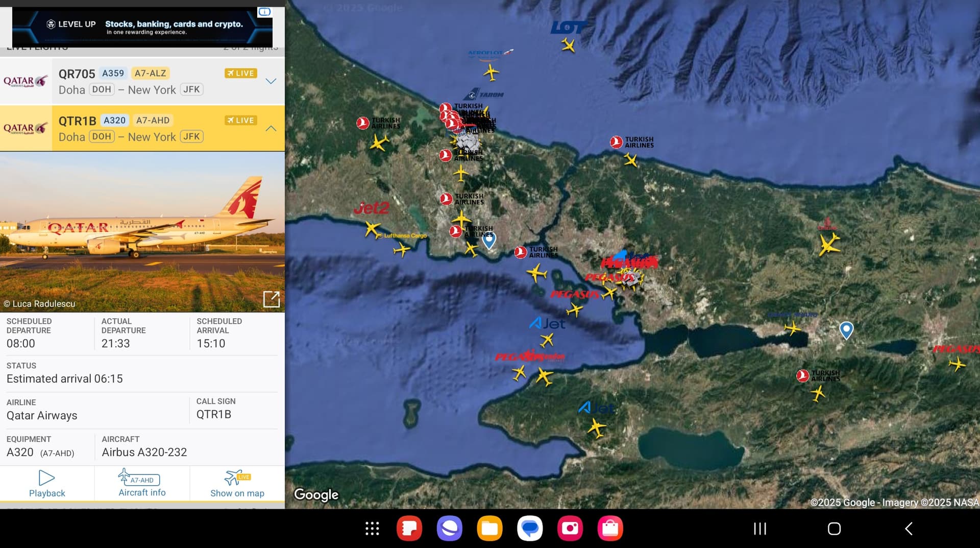Tap the LOT plane icon

point(568,45)
